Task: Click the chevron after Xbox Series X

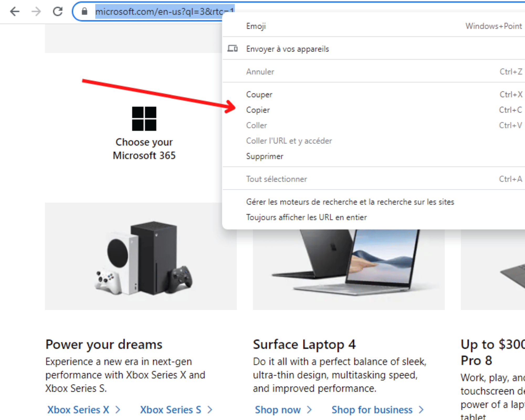Action: pyautogui.click(x=118, y=410)
